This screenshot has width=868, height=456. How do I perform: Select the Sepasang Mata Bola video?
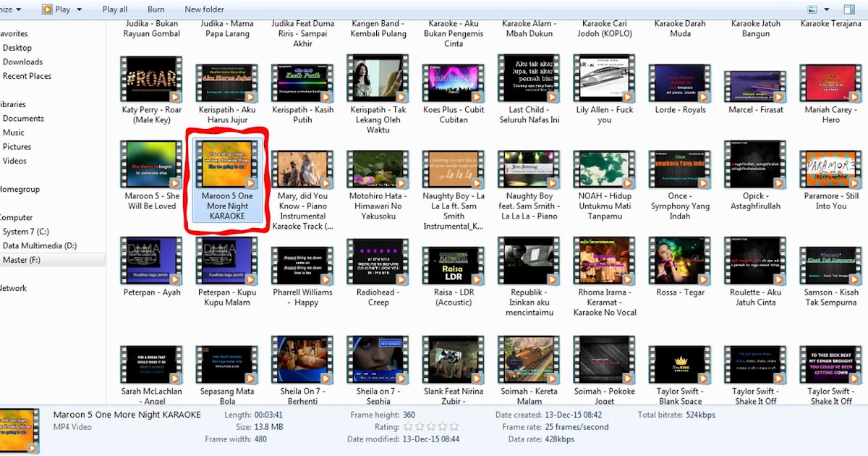coord(227,375)
